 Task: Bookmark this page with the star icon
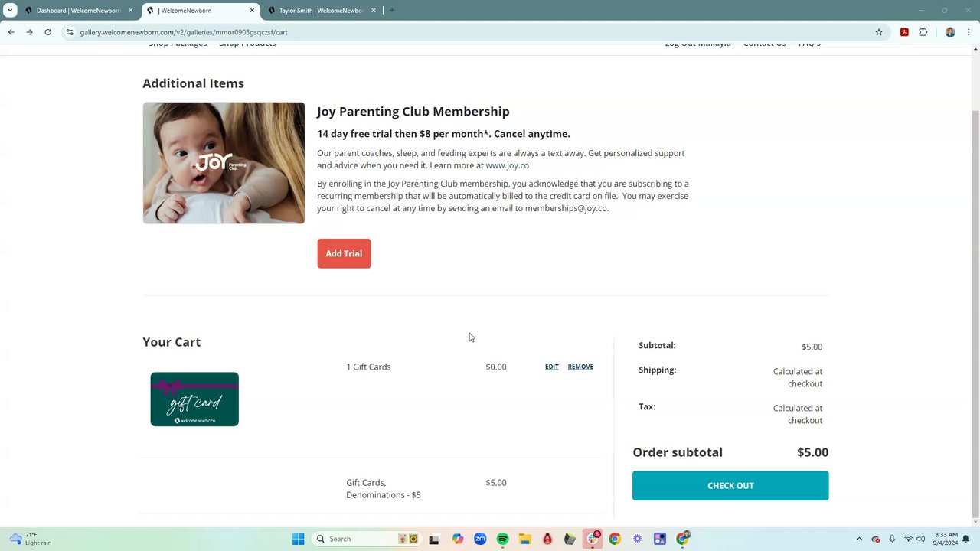coord(879,32)
